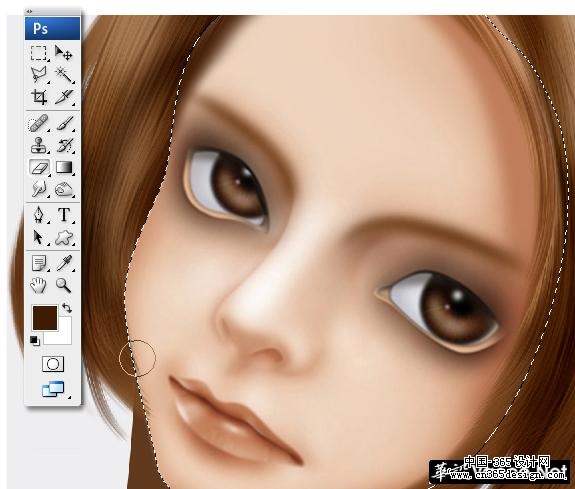Select the Clone Stamp tool
This screenshot has width=575, height=489.
point(39,145)
